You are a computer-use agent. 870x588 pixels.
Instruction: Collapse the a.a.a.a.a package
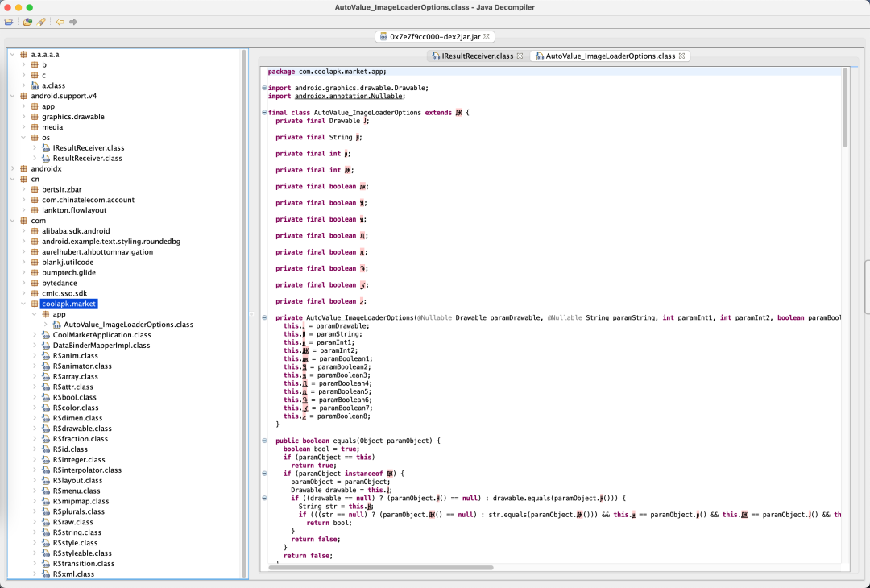click(x=12, y=54)
